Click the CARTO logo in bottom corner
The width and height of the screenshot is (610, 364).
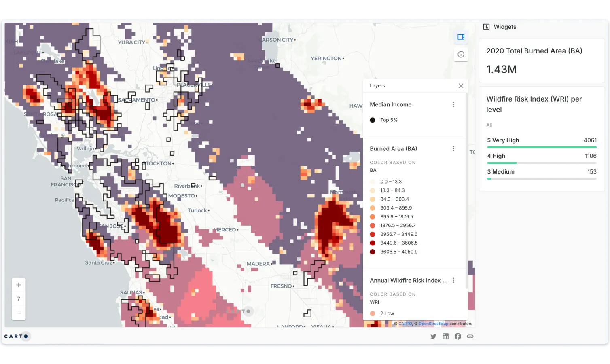coord(17,336)
